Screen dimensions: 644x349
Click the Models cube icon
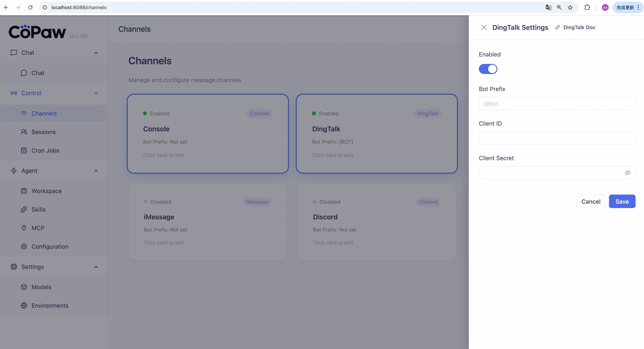tap(24, 287)
